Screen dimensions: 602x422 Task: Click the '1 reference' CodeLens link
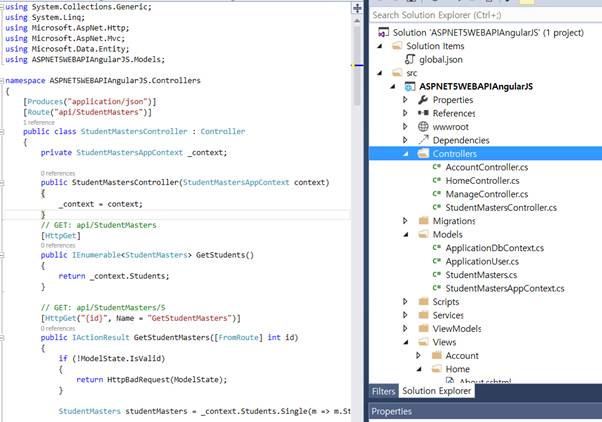coord(39,122)
